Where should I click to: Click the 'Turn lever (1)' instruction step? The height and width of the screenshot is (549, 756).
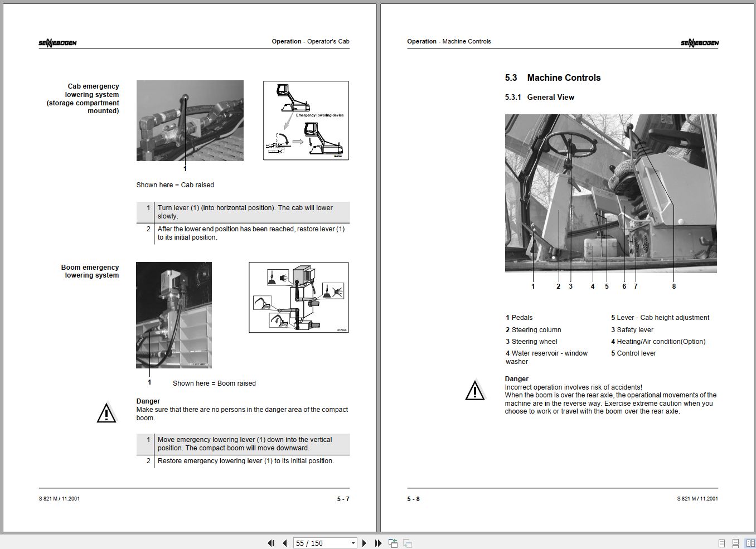pyautogui.click(x=243, y=212)
